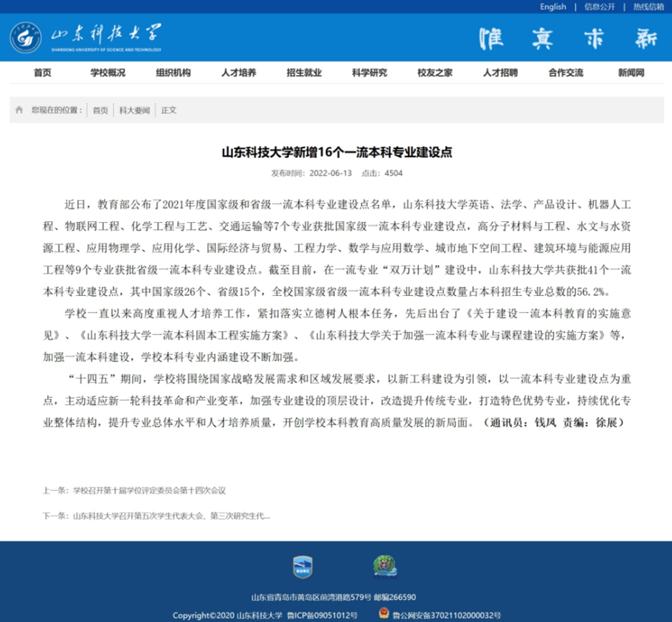Select 人才培养 in the navigation bar

(238, 72)
